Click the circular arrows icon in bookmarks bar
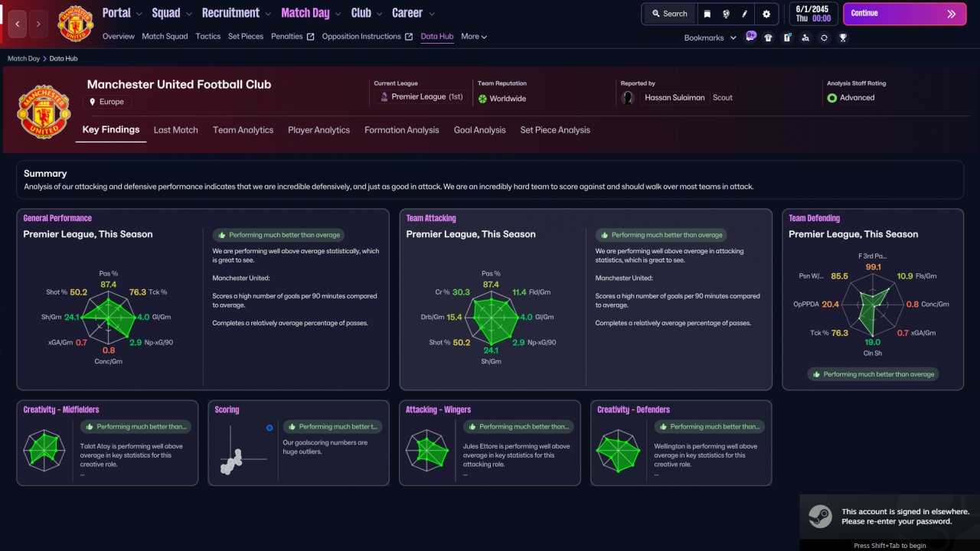Image resolution: width=980 pixels, height=551 pixels. tap(824, 37)
